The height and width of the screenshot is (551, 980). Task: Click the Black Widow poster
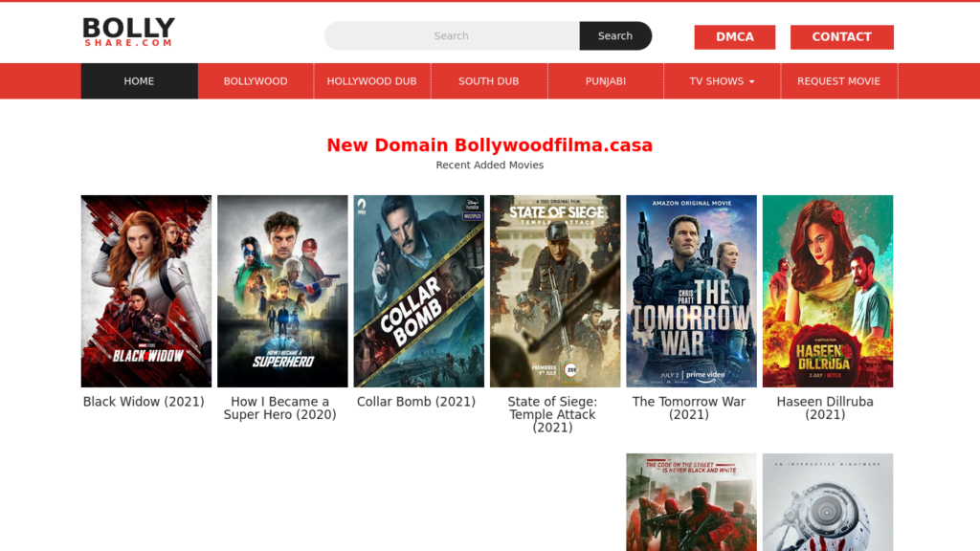(x=146, y=291)
